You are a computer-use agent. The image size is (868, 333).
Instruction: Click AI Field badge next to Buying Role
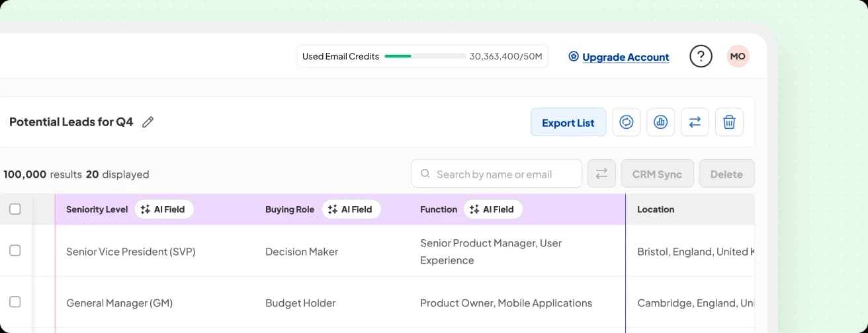pyautogui.click(x=351, y=209)
